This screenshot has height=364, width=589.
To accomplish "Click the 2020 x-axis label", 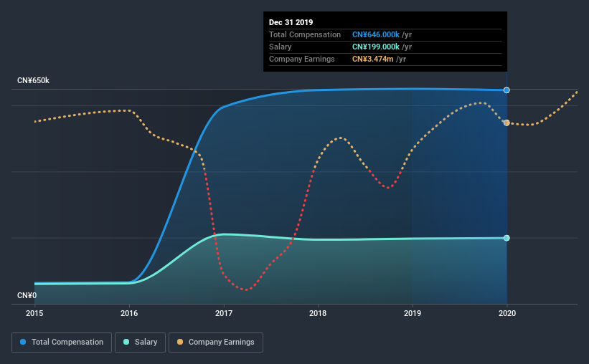I will pyautogui.click(x=507, y=313).
